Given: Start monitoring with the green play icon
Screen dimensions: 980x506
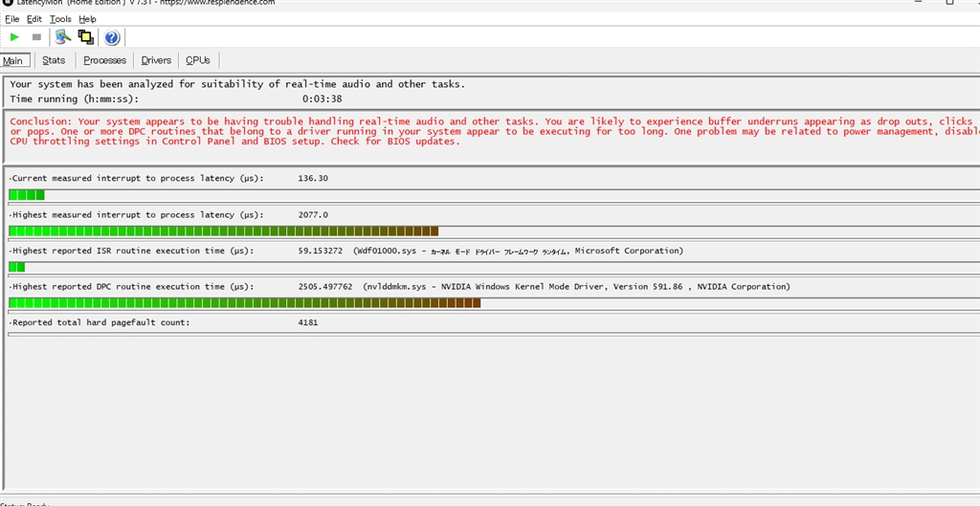Looking at the screenshot, I should pos(15,37).
